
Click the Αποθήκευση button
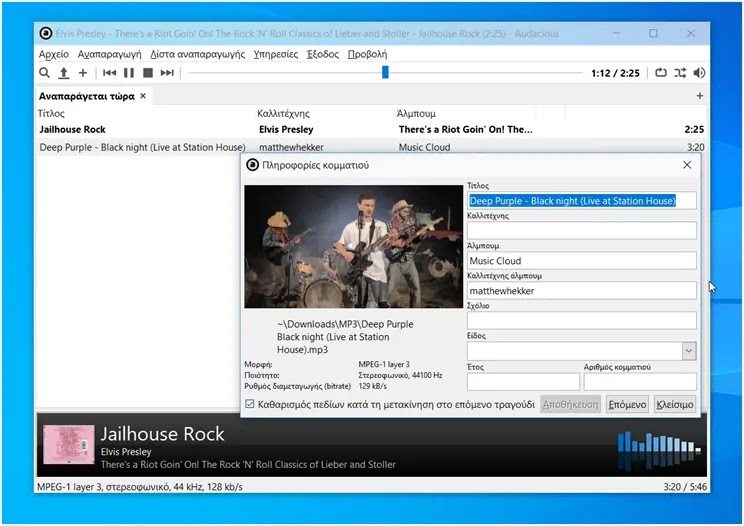(x=570, y=405)
